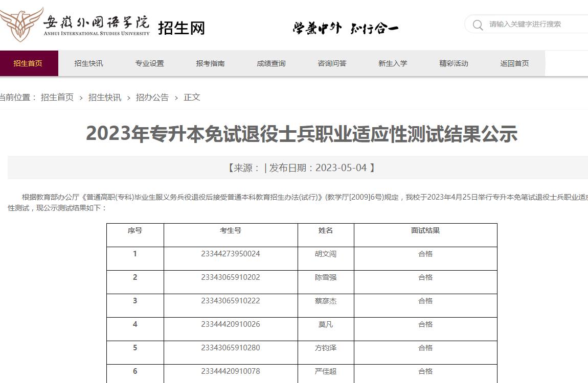This screenshot has width=588, height=383.
Task: Click breadcrumb item 正文
Action: point(192,98)
